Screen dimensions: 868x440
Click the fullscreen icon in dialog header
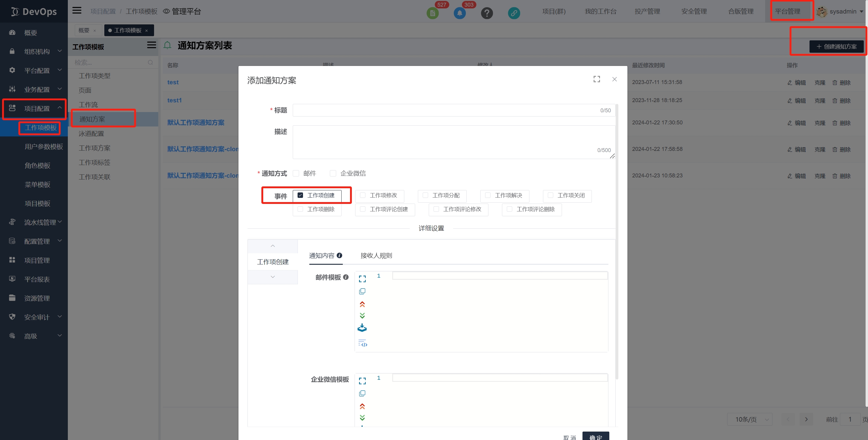coord(596,79)
